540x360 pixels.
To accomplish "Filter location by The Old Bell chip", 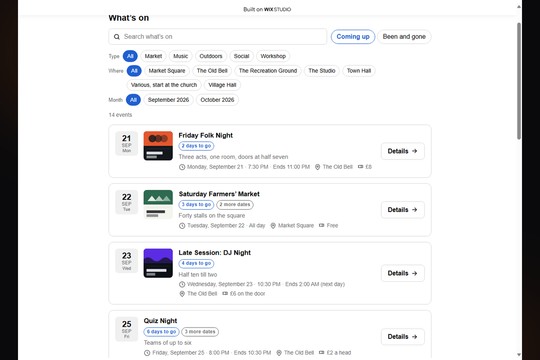I will [x=212, y=71].
